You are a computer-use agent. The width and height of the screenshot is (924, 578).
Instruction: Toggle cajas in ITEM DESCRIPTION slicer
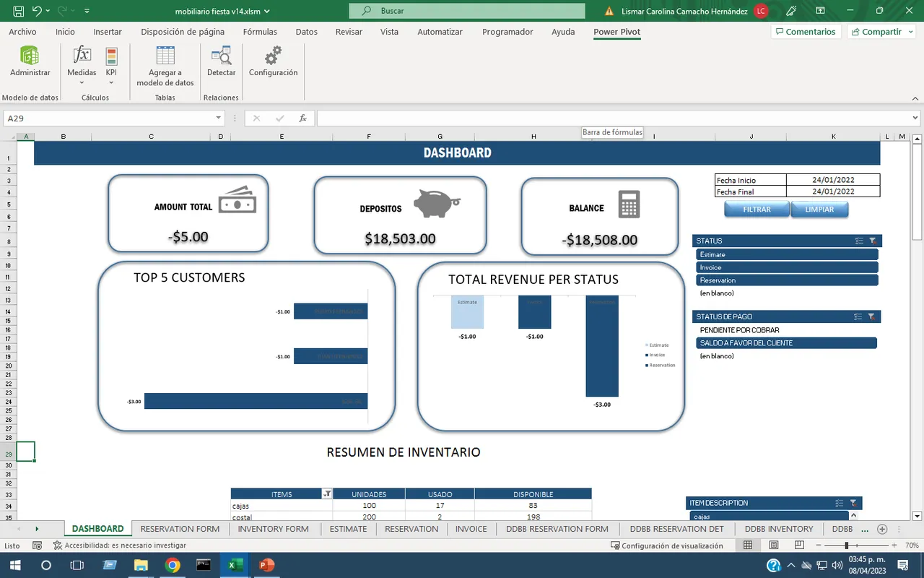(769, 516)
